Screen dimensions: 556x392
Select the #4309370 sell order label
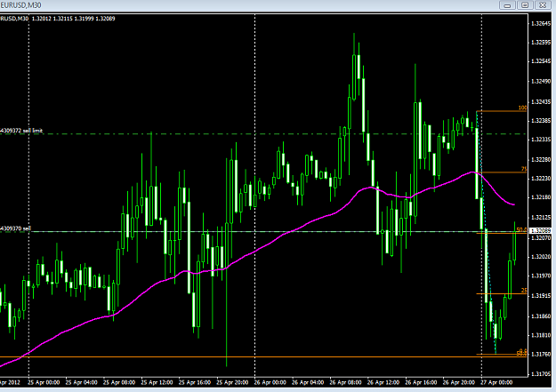[16, 228]
